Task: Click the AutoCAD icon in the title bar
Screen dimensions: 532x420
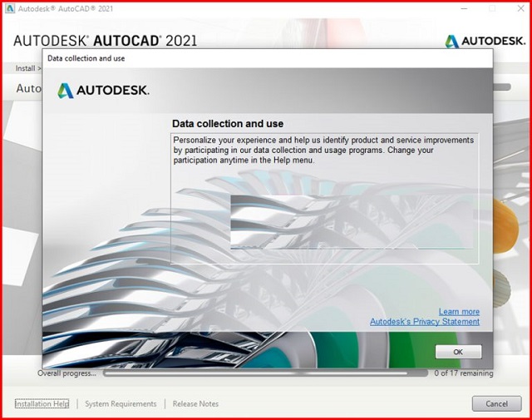Action: point(10,8)
